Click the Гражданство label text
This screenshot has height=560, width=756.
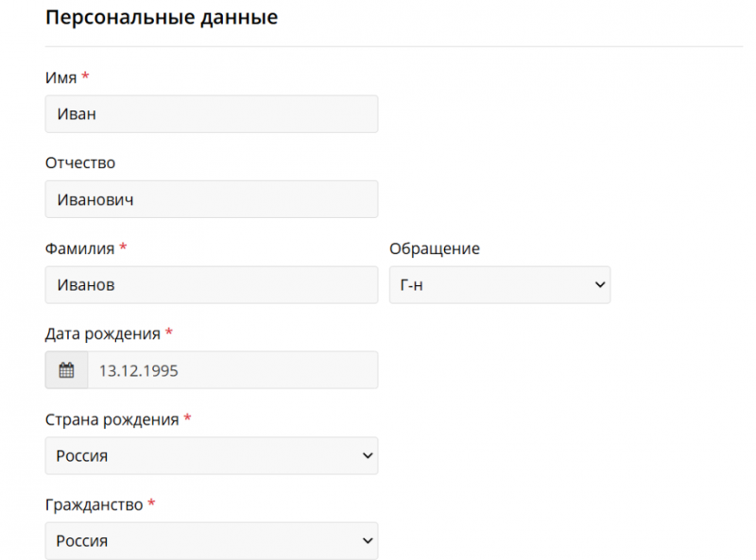94,504
